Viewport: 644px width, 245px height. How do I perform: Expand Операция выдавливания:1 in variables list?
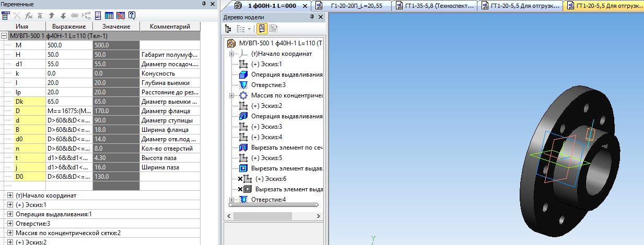(x=10, y=214)
